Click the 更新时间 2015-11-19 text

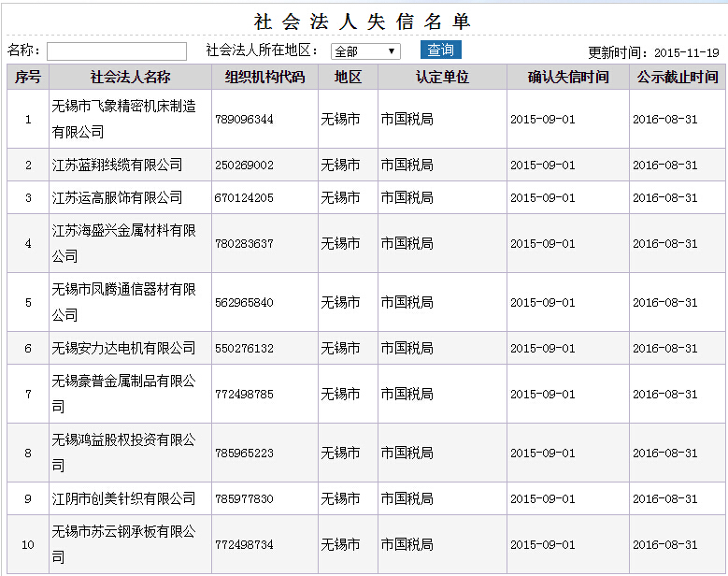click(654, 52)
